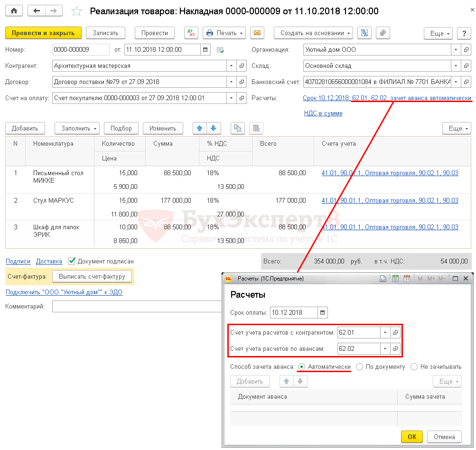Click into the Комментарий text field

click(138, 307)
